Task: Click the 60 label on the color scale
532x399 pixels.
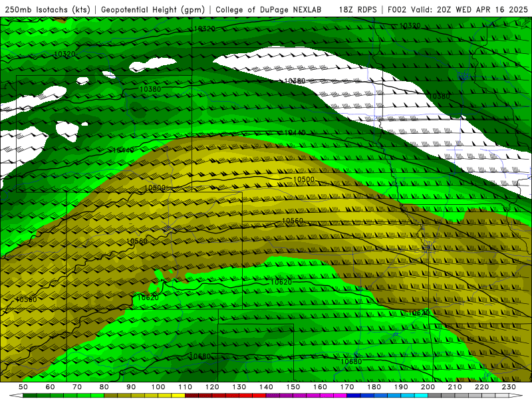Action: [51, 387]
